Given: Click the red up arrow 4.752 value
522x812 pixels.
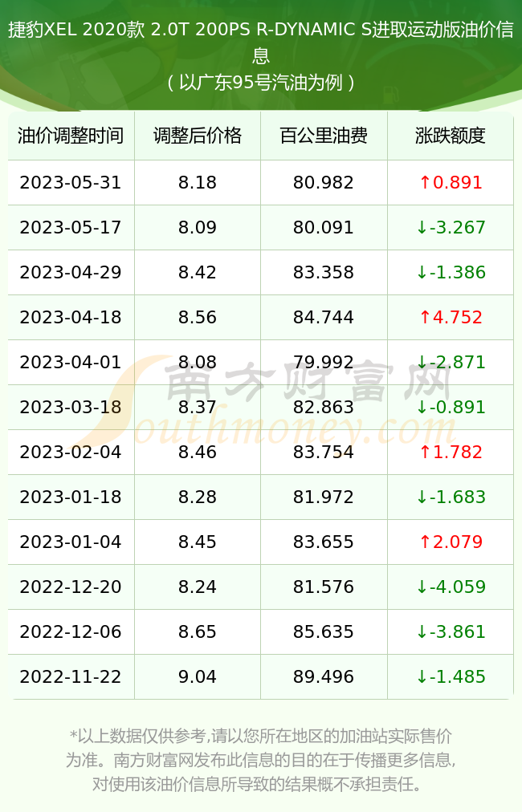Looking at the screenshot, I should click(451, 317).
